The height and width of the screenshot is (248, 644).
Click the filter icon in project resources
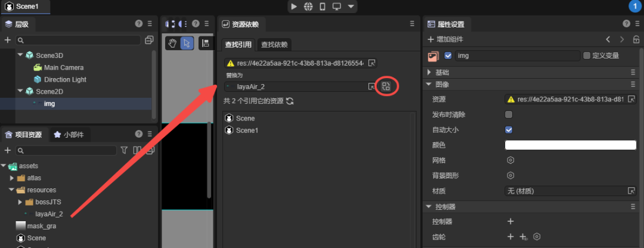125,150
